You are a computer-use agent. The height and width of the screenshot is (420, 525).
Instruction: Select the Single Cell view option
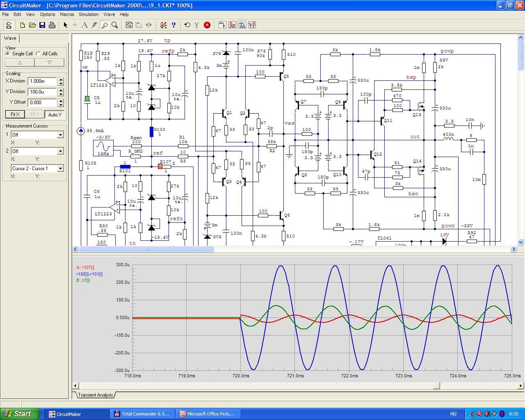coord(8,54)
